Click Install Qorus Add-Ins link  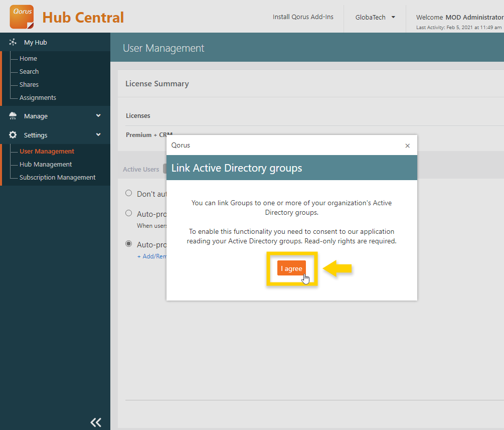(x=303, y=17)
